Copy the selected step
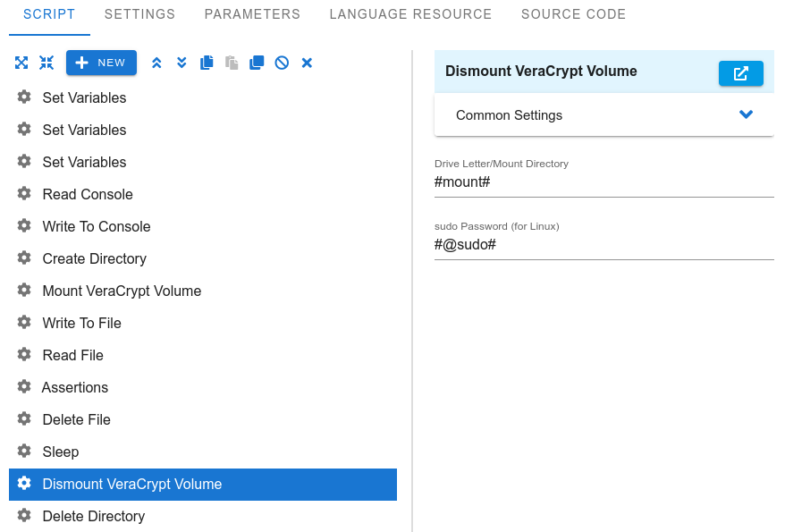This screenshot has width=785, height=532. [x=207, y=63]
